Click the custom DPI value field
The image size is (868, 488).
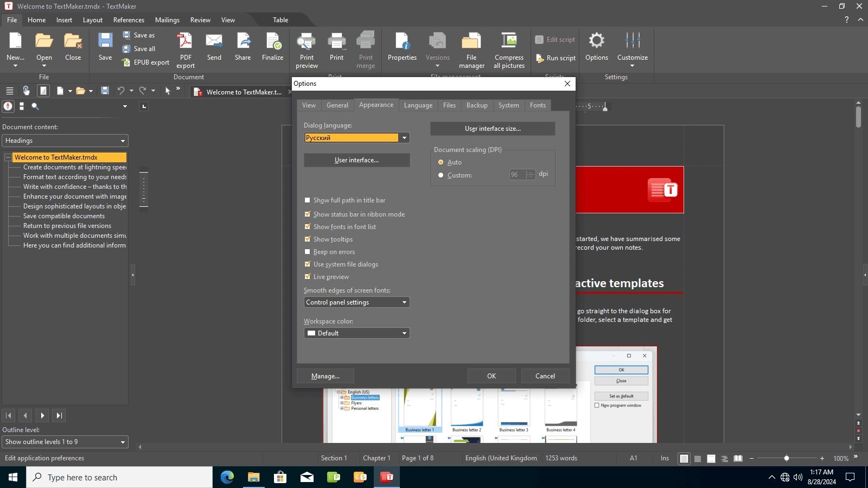click(517, 175)
